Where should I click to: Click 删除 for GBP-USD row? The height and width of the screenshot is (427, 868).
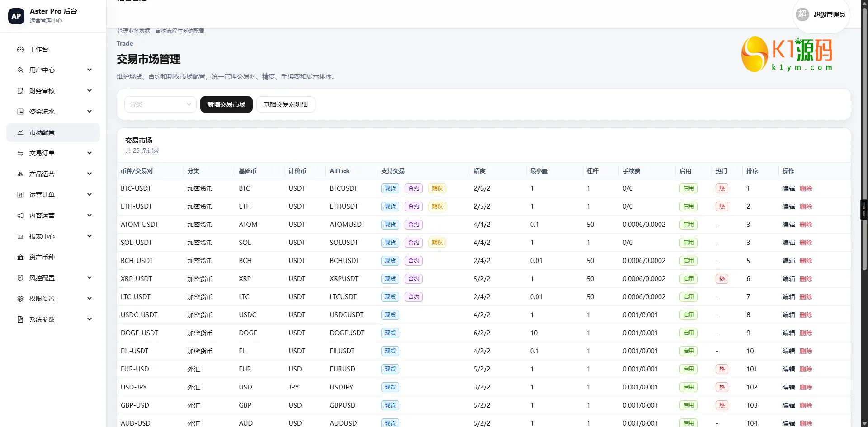click(x=806, y=405)
